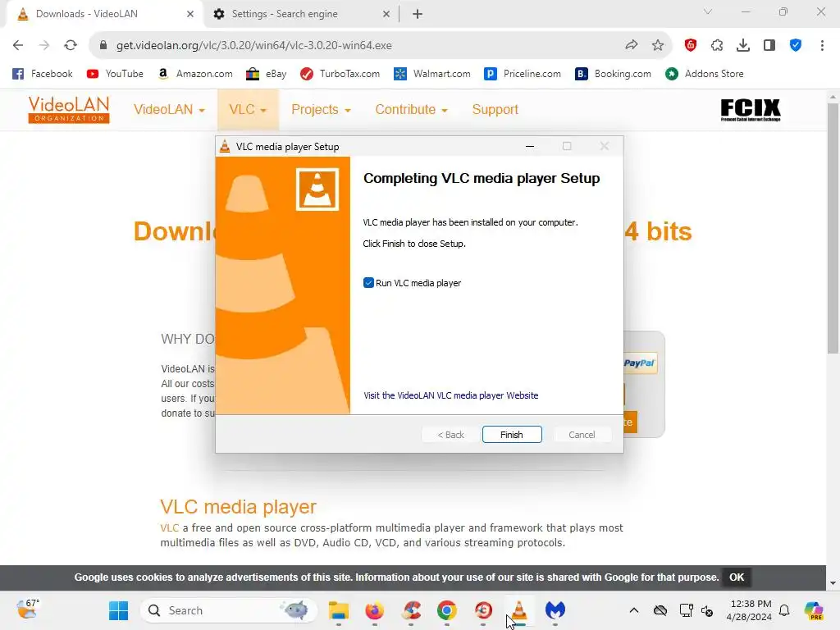Screen dimensions: 840x630
Task: Click the scrollbar down arrow
Action: pos(833,583)
